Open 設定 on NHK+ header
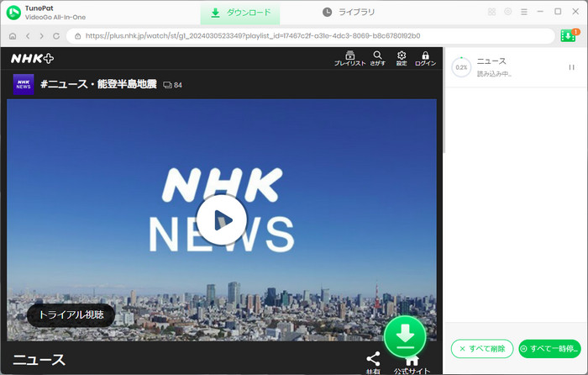 coord(402,59)
